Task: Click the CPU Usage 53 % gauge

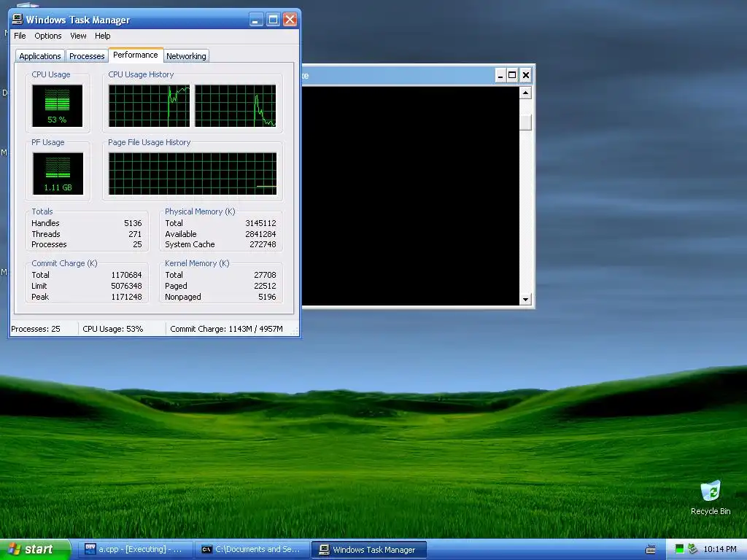Action: (x=57, y=106)
